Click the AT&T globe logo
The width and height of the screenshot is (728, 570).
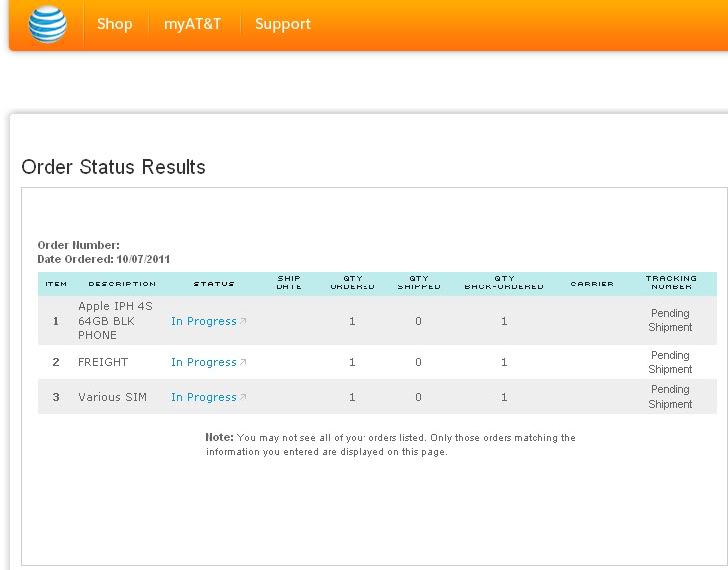47,24
